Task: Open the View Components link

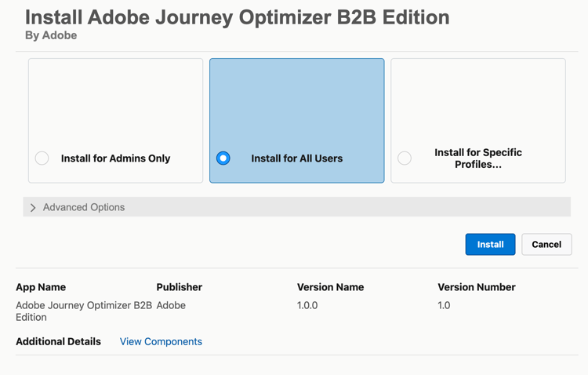Action: coord(161,342)
